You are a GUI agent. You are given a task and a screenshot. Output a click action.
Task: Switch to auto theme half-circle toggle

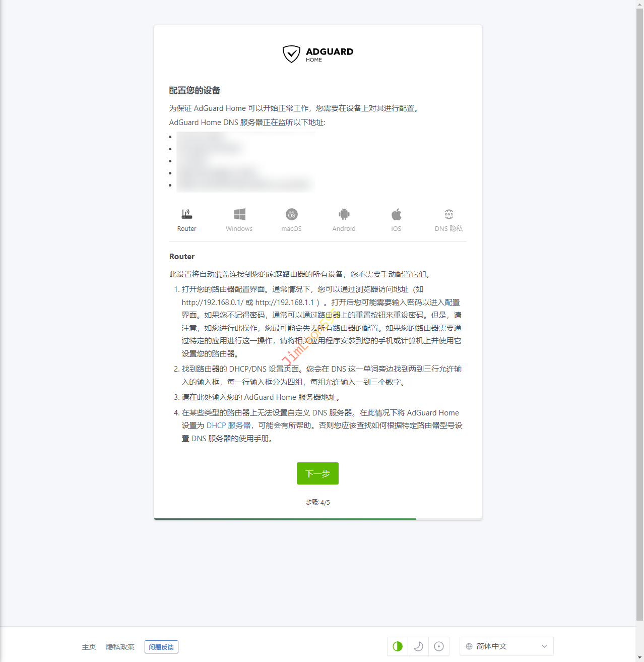click(398, 646)
